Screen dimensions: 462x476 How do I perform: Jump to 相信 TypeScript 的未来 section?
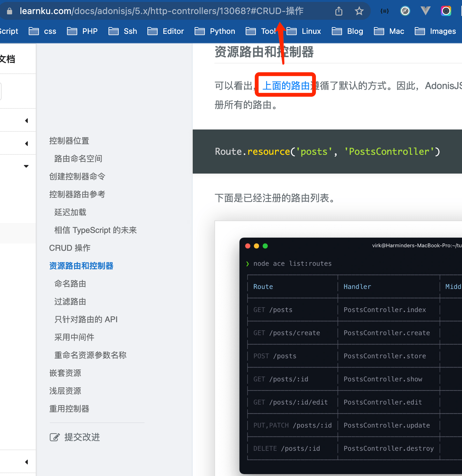(95, 230)
